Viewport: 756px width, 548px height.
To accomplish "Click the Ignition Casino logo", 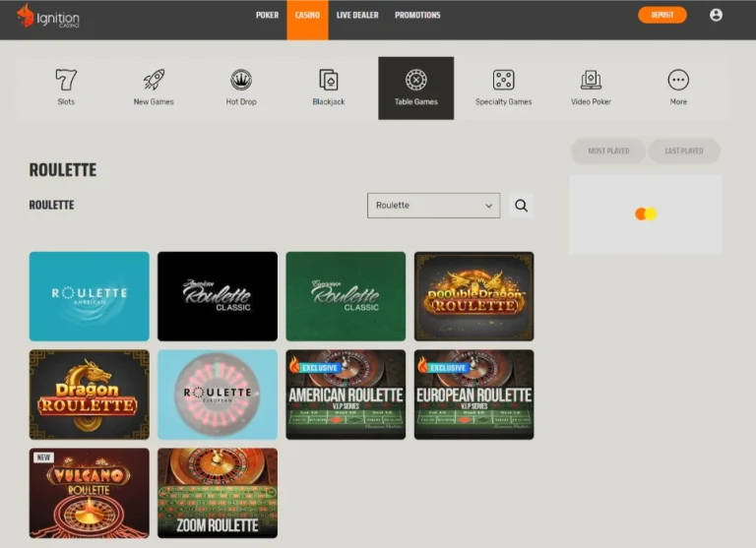I will (x=47, y=16).
